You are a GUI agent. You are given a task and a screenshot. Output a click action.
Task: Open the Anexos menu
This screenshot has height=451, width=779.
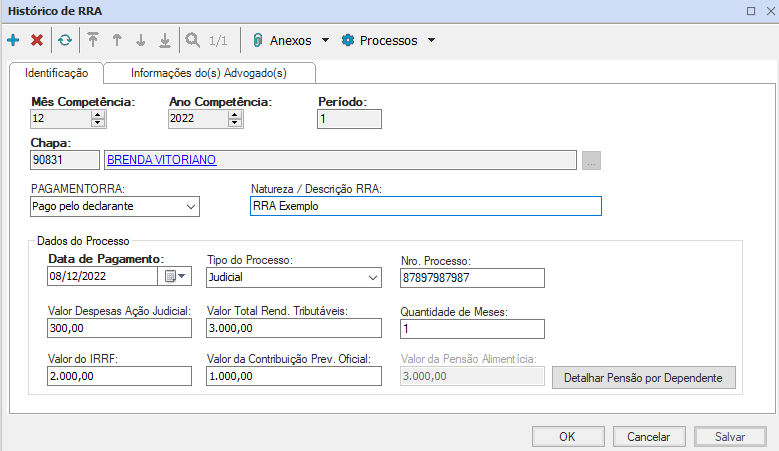(291, 41)
